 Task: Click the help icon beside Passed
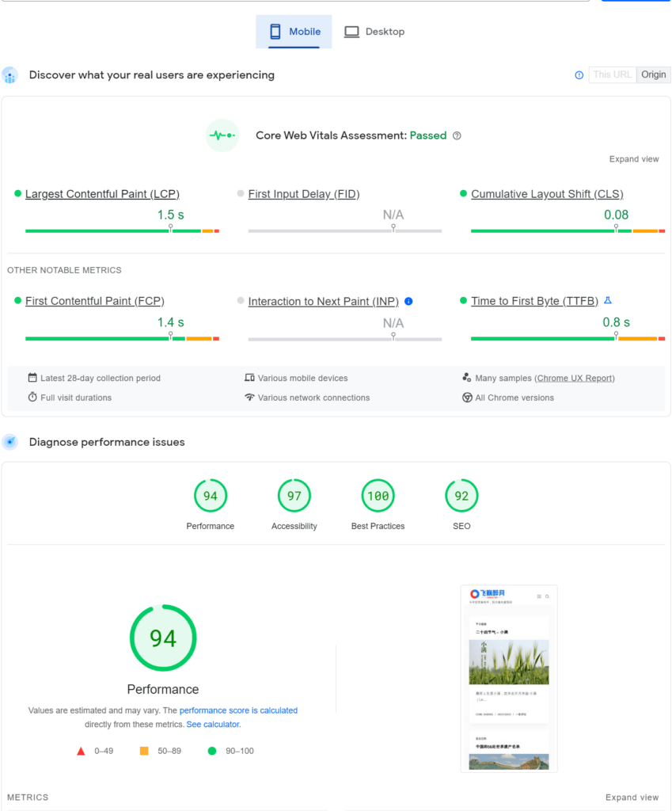(457, 135)
